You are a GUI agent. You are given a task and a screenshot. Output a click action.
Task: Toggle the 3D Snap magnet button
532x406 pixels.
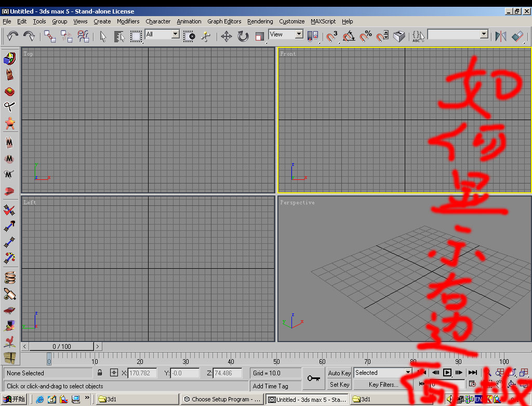click(x=332, y=36)
